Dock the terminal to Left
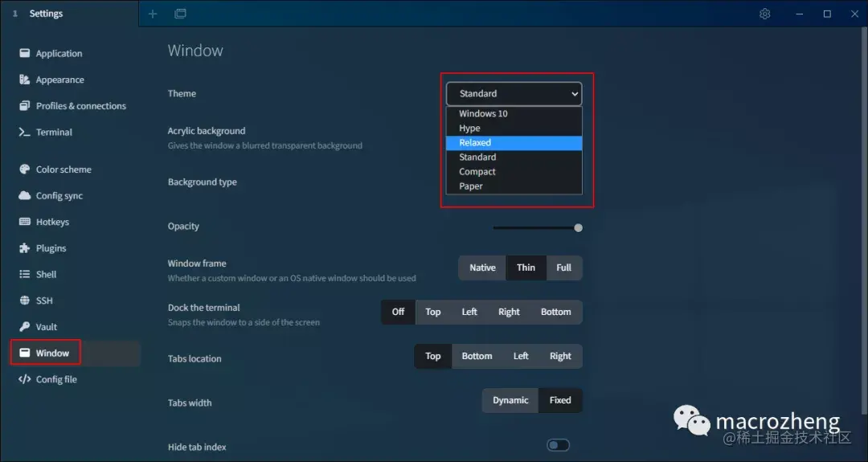The height and width of the screenshot is (462, 868). click(x=469, y=312)
